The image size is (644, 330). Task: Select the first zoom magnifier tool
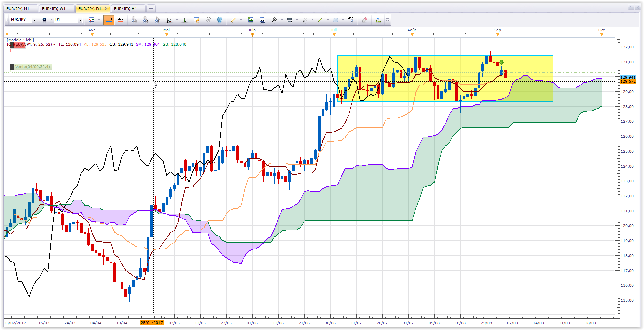[134, 20]
